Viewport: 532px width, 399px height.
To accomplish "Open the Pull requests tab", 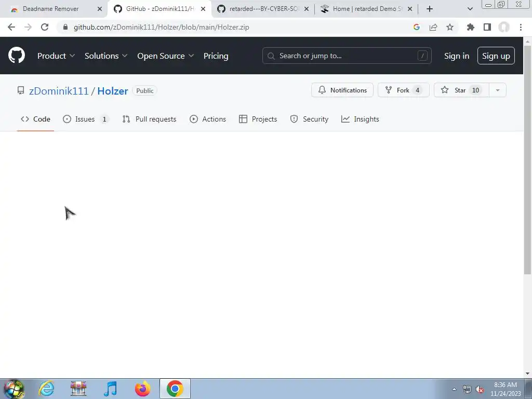I will (x=149, y=119).
